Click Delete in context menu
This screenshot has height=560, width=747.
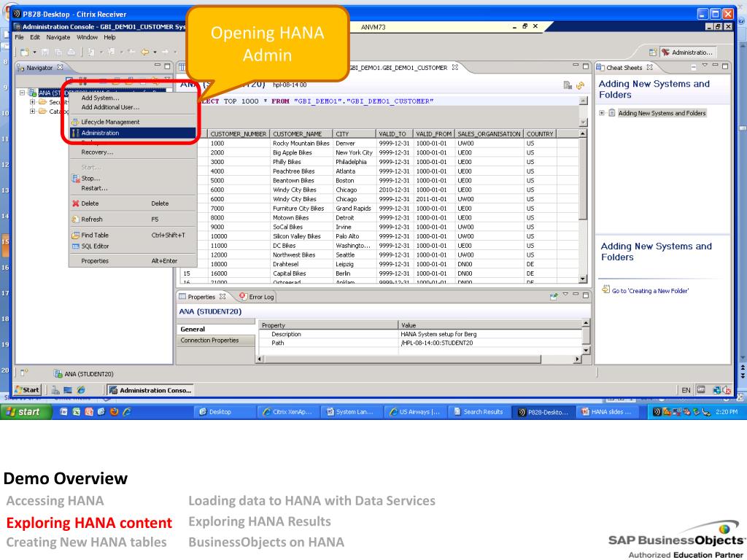point(90,203)
